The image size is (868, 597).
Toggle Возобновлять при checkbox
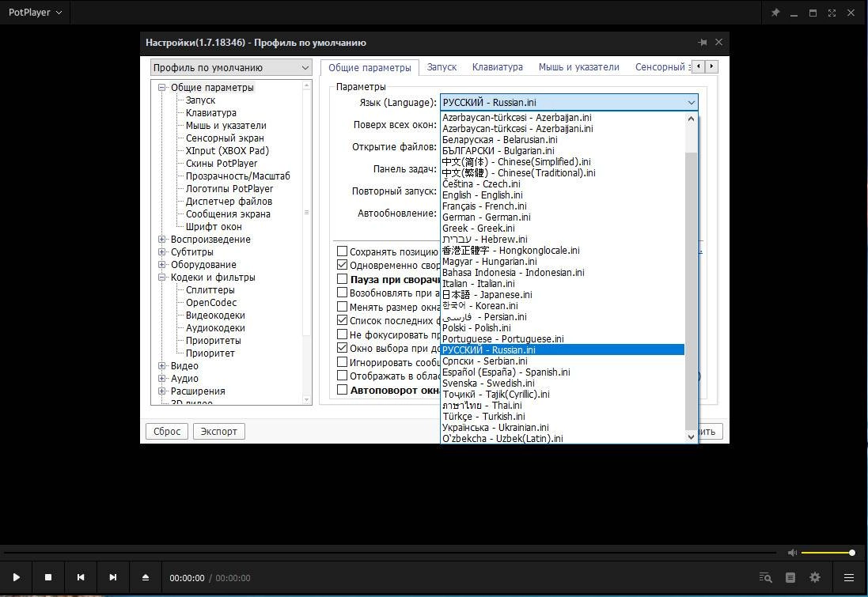coord(342,293)
